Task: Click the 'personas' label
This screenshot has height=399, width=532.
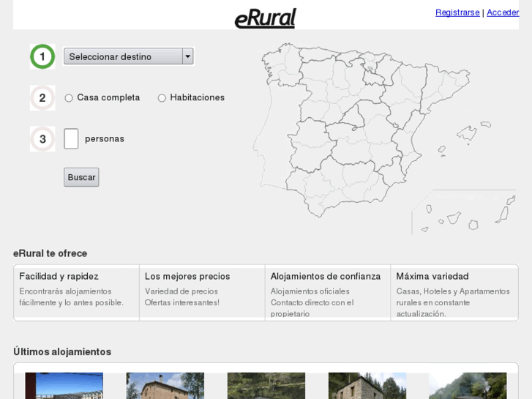Action: click(x=105, y=139)
